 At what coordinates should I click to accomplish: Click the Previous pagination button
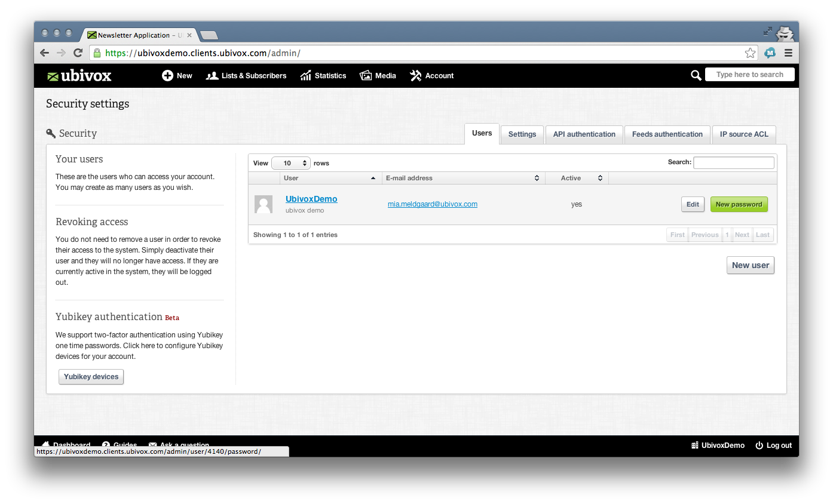click(705, 235)
